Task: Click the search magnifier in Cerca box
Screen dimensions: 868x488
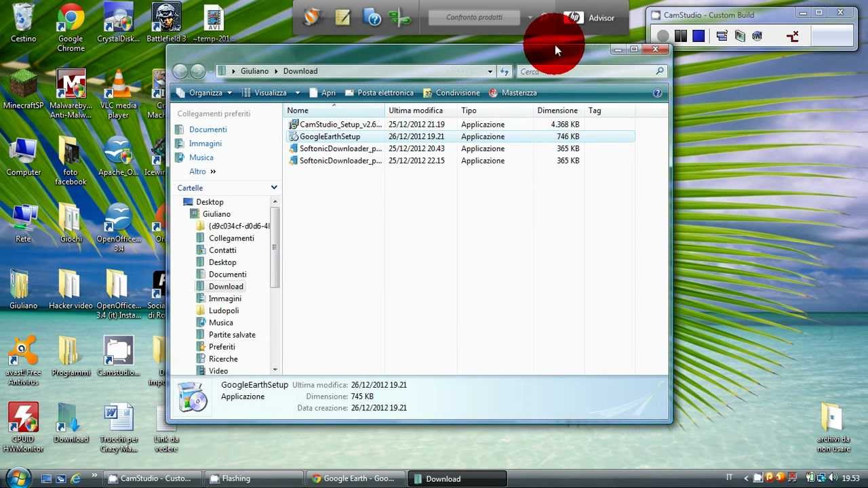Action: click(659, 71)
